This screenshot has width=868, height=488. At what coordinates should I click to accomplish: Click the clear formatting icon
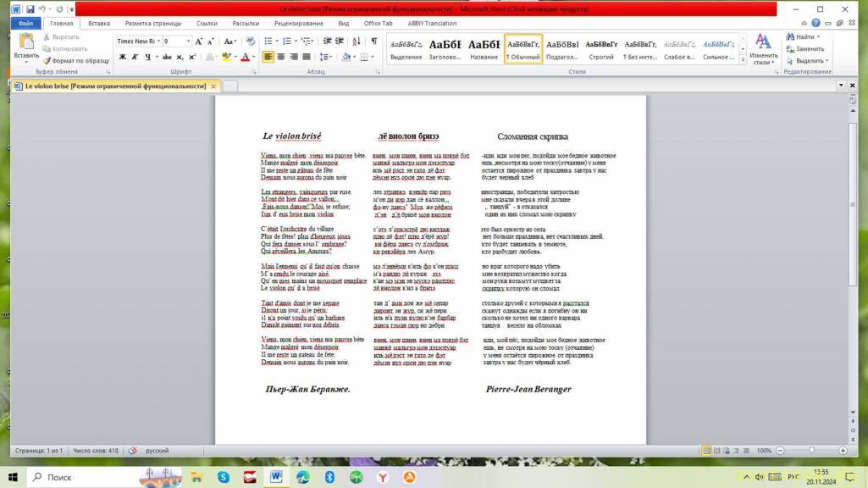tap(249, 41)
